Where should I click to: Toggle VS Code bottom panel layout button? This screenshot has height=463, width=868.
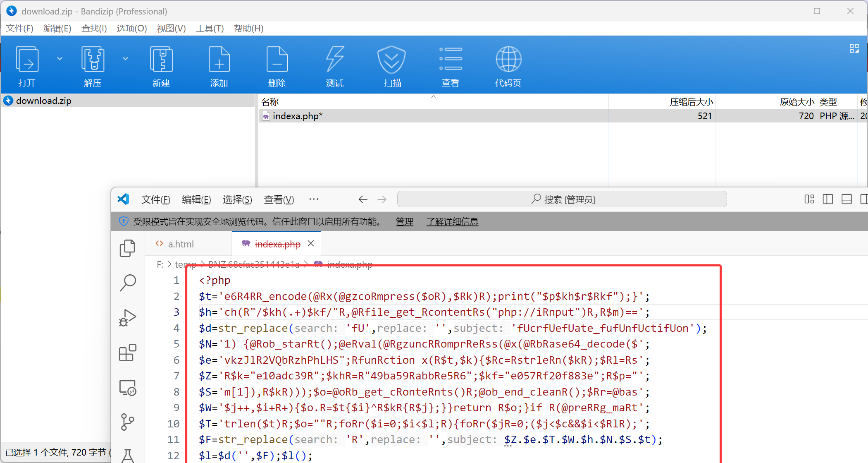coord(847,199)
